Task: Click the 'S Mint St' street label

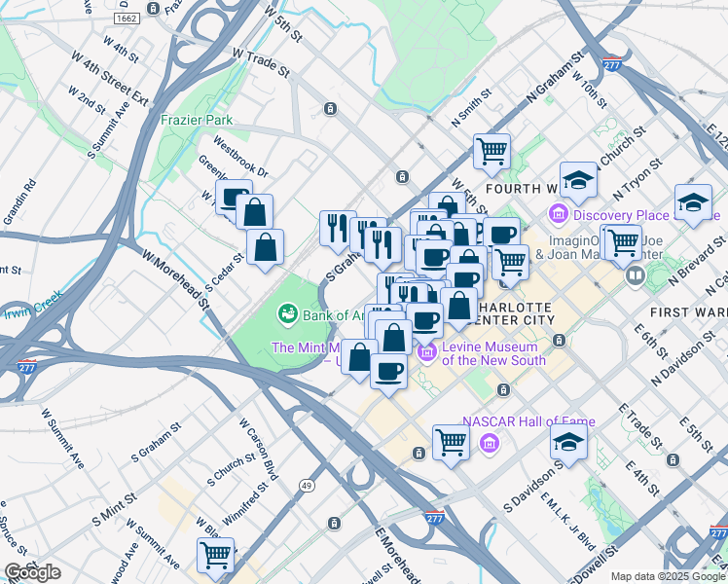Action: (114, 510)
